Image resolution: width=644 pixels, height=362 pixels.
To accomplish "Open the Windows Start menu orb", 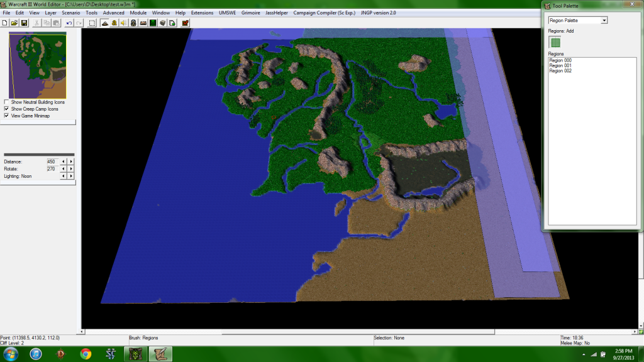I will [11, 354].
